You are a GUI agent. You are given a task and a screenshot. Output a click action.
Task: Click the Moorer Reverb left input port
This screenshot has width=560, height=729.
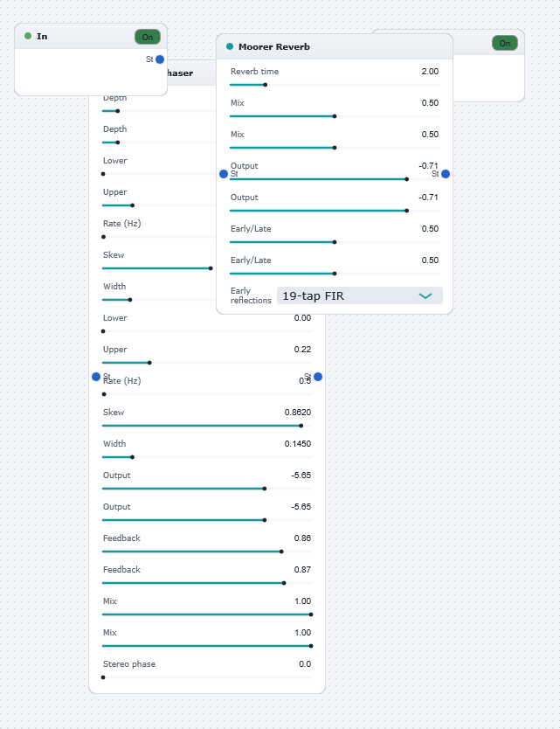tap(224, 174)
